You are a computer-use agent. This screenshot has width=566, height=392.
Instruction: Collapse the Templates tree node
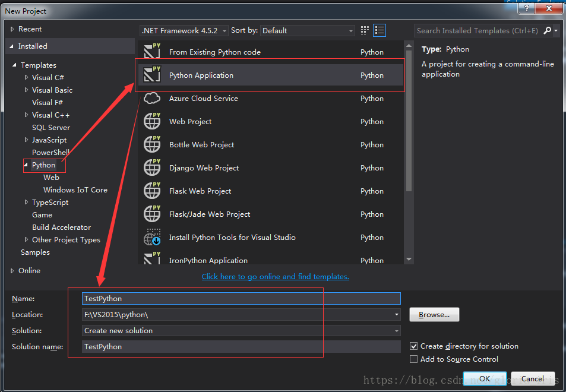14,65
